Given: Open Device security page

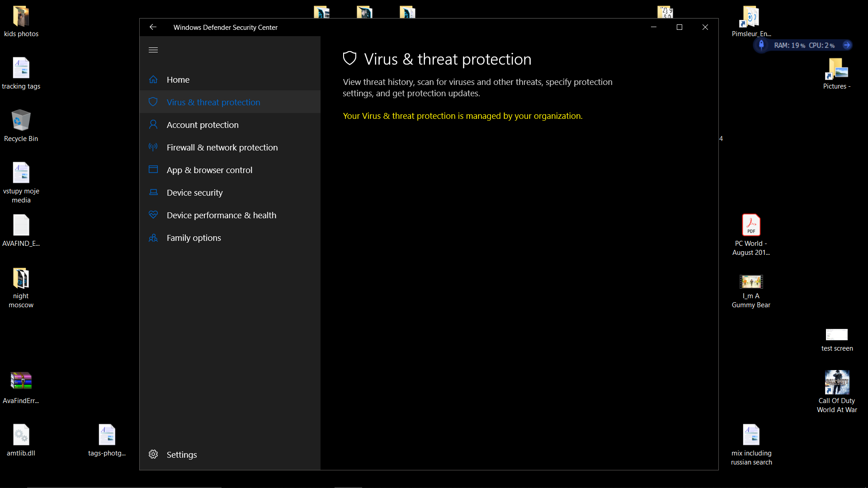Looking at the screenshot, I should tap(230, 192).
